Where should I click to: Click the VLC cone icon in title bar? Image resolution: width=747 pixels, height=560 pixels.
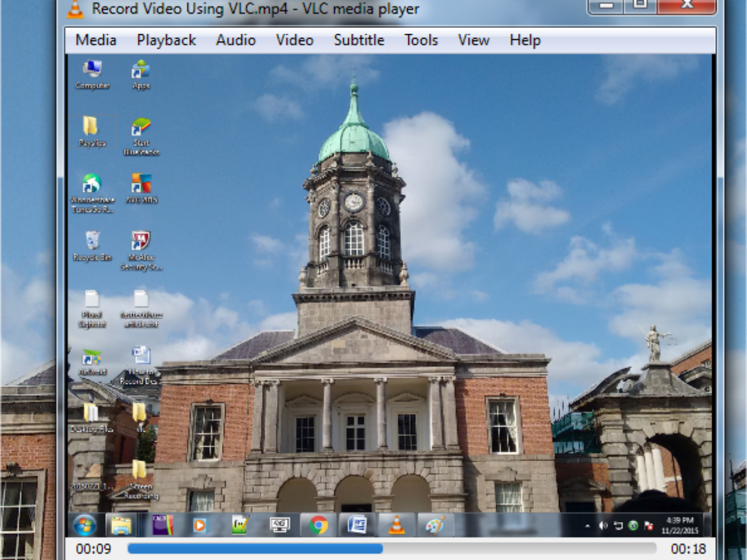coord(75,9)
